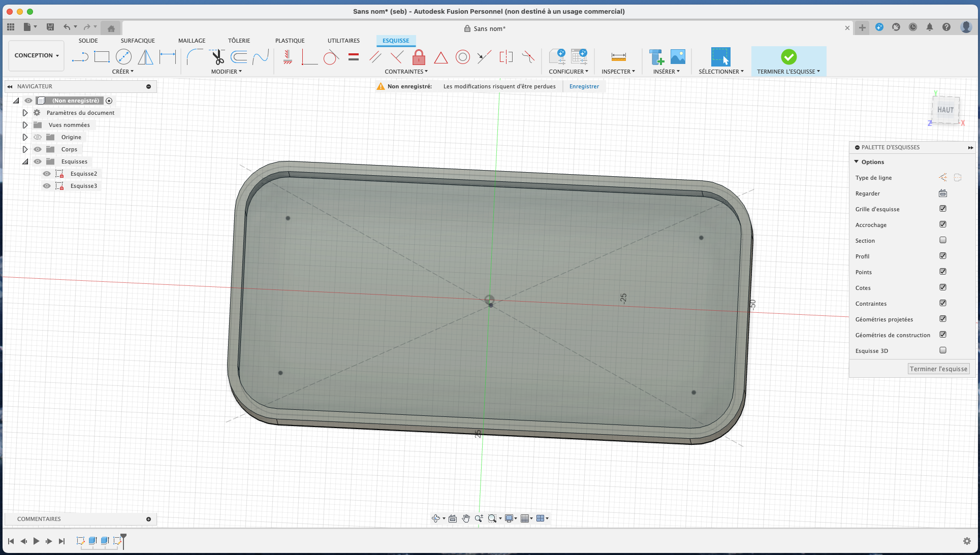Expand the COMMENTAIRES panel
Image resolution: width=980 pixels, height=555 pixels.
click(149, 519)
